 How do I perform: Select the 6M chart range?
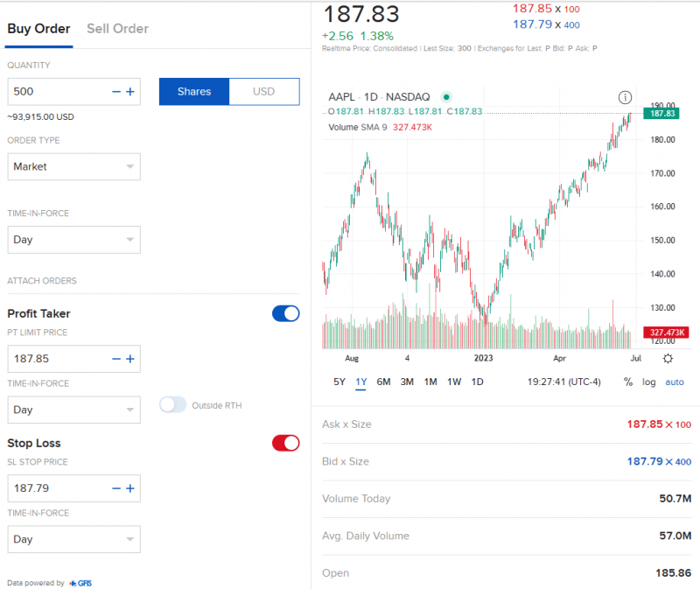pyautogui.click(x=383, y=382)
